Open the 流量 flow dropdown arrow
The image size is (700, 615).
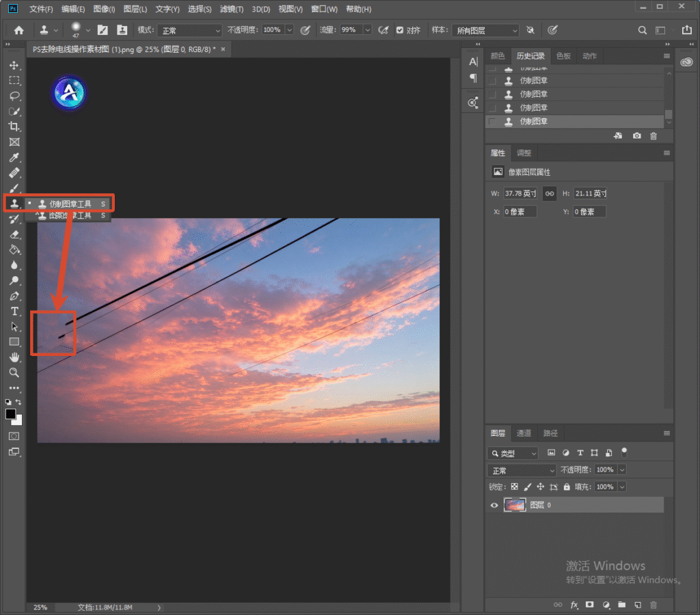click(367, 30)
